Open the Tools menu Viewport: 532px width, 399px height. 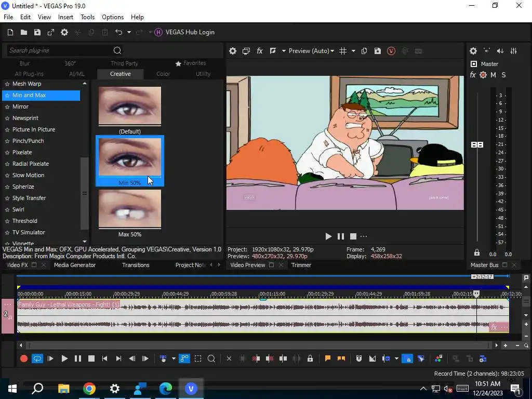[x=87, y=17]
